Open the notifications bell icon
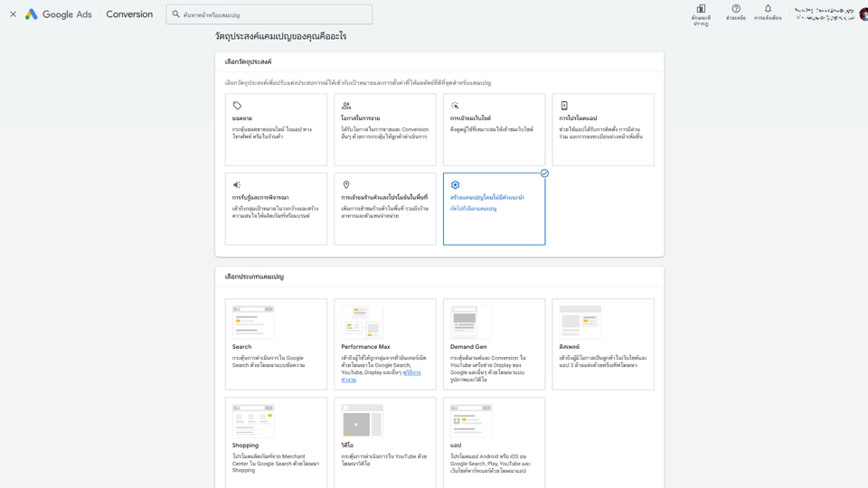Viewport: 868px width, 488px height. click(x=768, y=9)
